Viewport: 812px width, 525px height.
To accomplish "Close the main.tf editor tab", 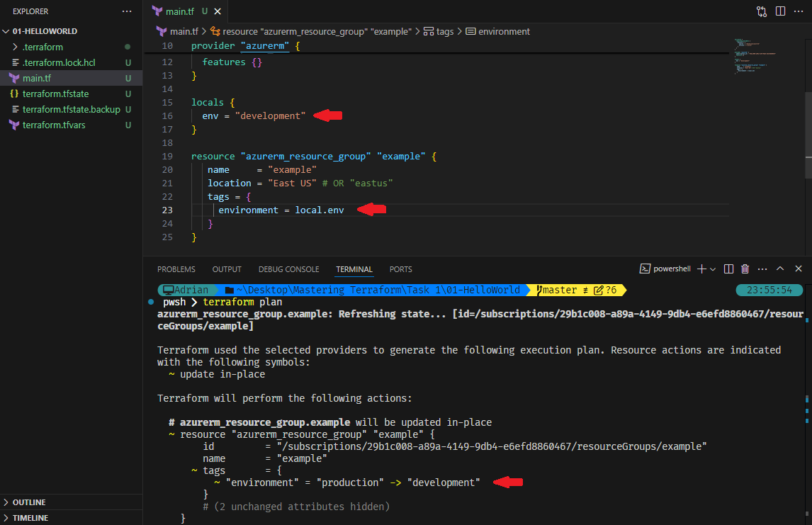I will tap(218, 11).
